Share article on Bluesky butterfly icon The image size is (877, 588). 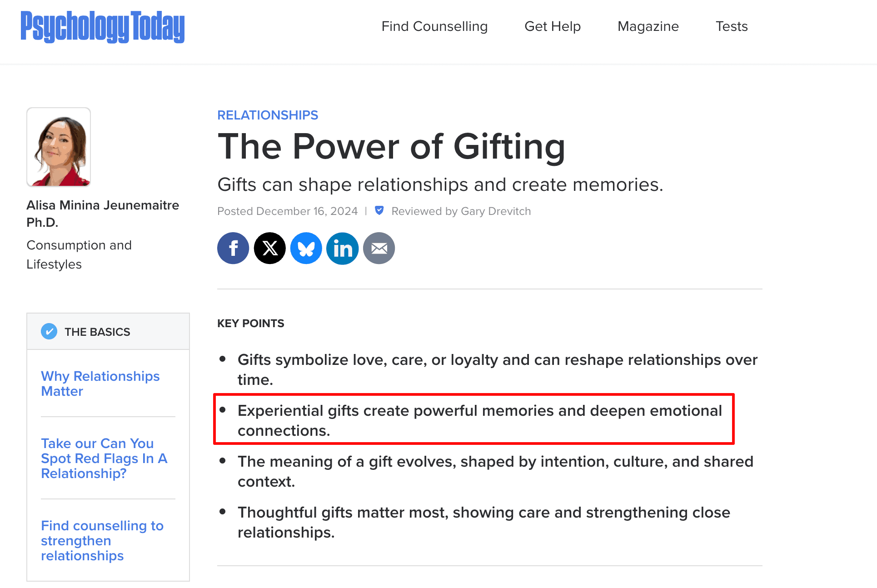[306, 249]
